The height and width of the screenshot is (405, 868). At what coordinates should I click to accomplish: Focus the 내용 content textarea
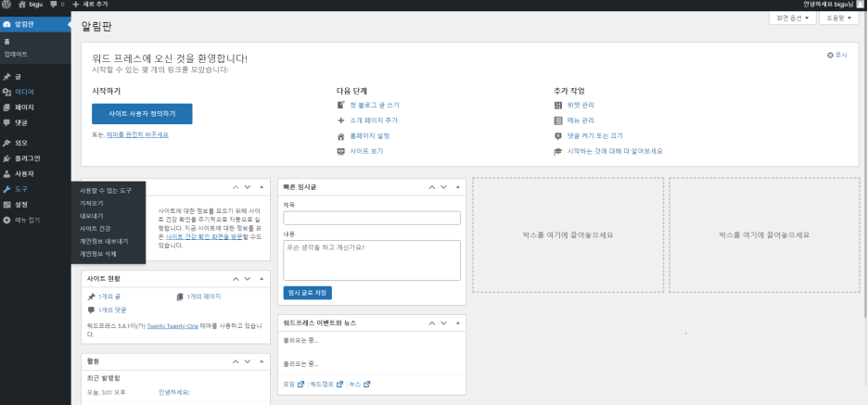pos(372,260)
